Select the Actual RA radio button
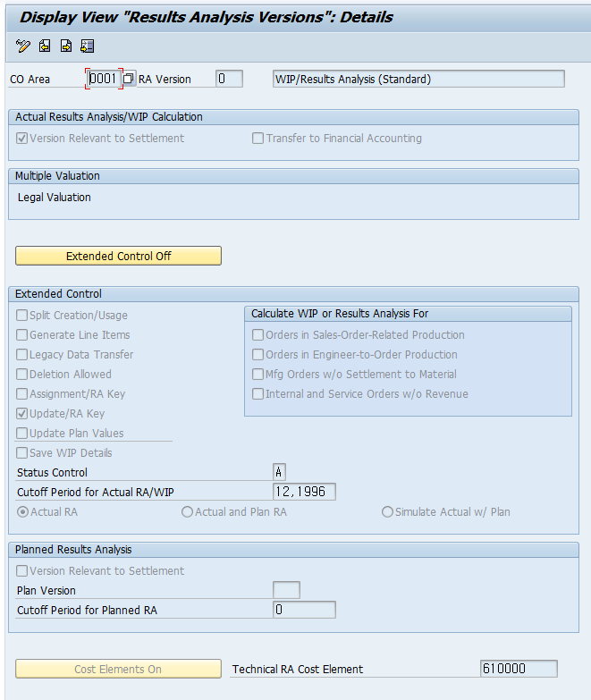 coord(22,511)
